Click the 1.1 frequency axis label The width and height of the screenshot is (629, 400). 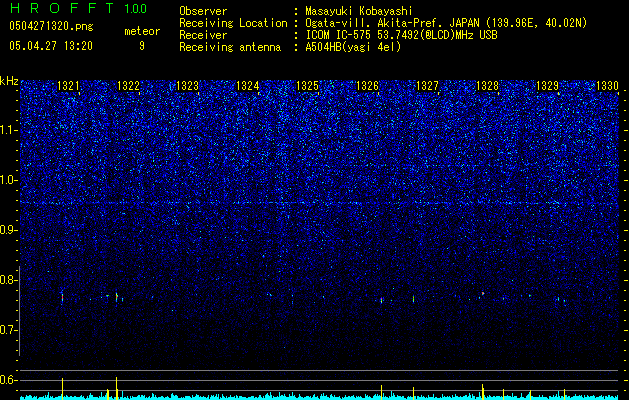coord(9,130)
